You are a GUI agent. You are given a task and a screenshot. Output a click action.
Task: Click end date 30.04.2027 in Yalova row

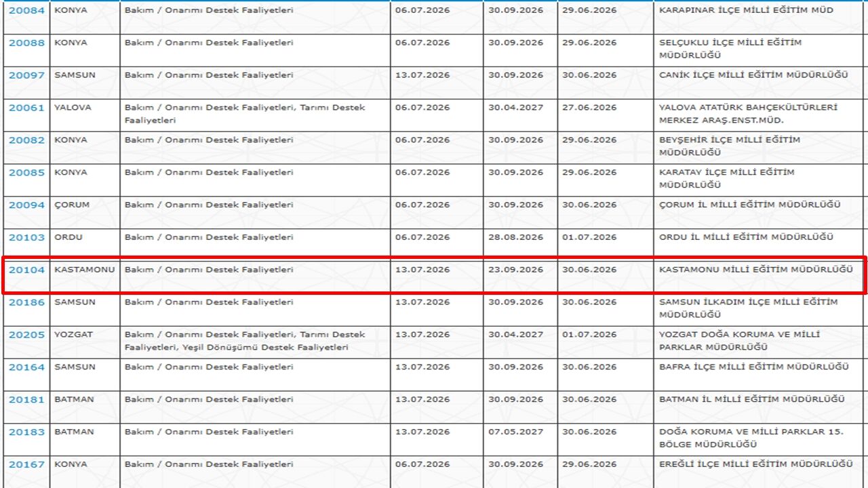515,107
